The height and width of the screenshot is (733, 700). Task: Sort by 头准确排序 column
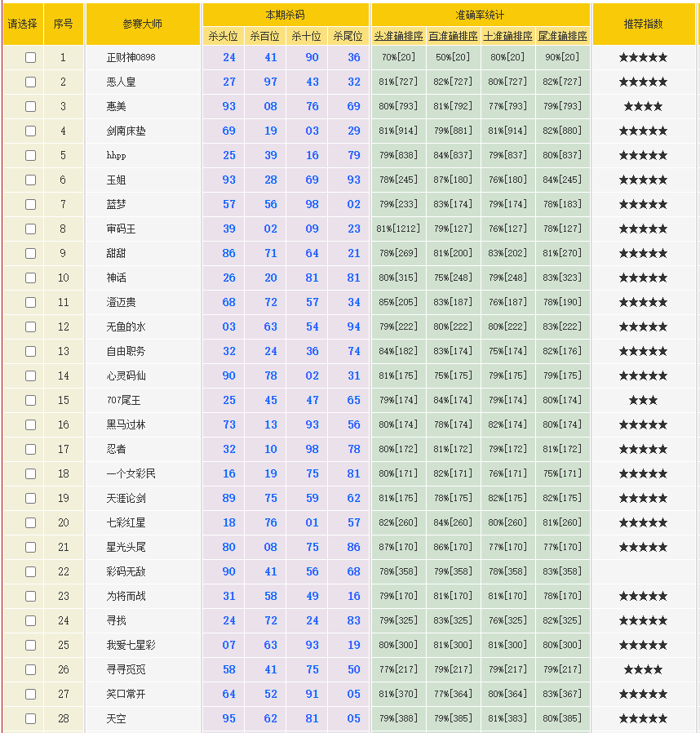point(398,37)
